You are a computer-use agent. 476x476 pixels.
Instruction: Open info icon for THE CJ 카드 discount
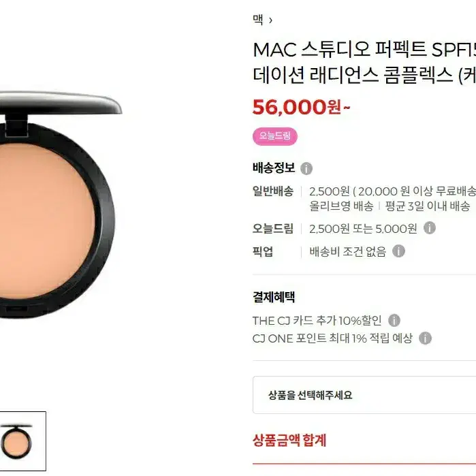click(x=394, y=320)
